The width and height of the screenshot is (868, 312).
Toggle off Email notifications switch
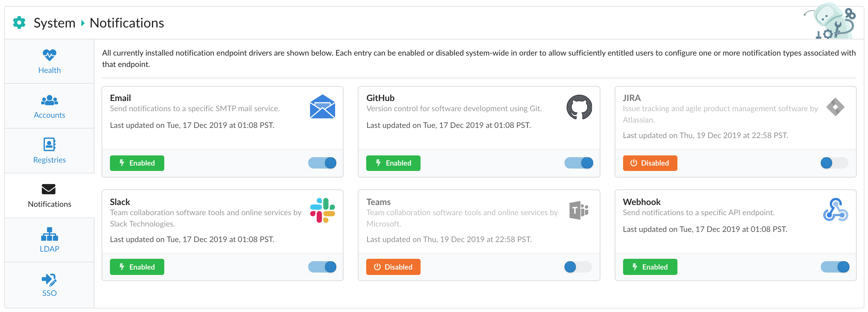pos(322,163)
